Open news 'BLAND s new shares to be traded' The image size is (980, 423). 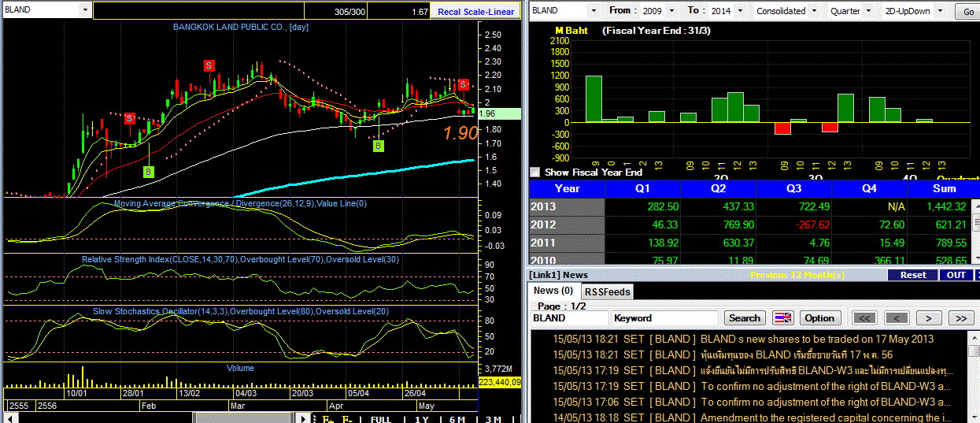[x=817, y=339]
